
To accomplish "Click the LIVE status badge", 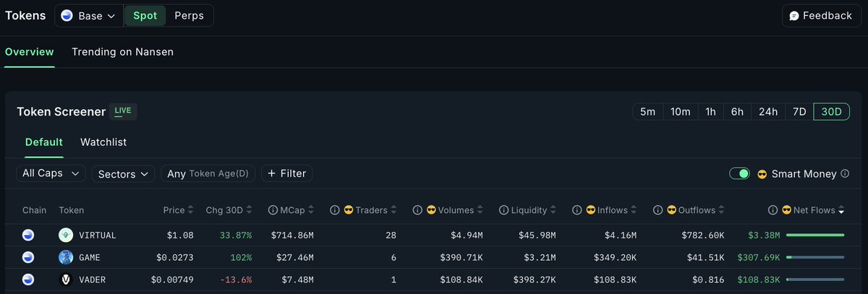I will coord(123,111).
